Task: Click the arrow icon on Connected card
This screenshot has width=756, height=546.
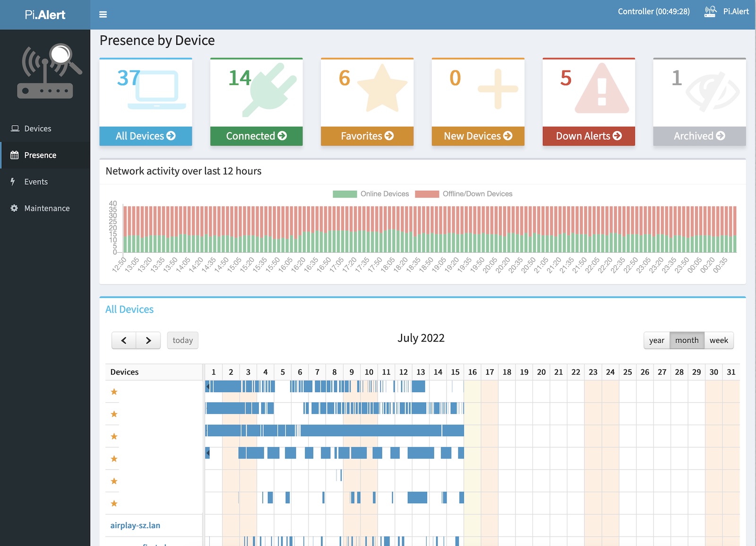Action: coord(282,136)
